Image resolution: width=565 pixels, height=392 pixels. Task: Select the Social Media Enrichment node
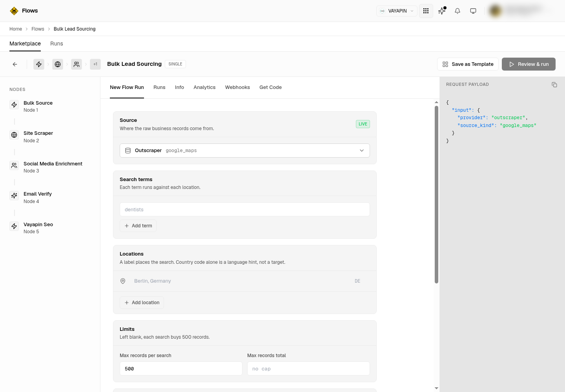click(50, 167)
